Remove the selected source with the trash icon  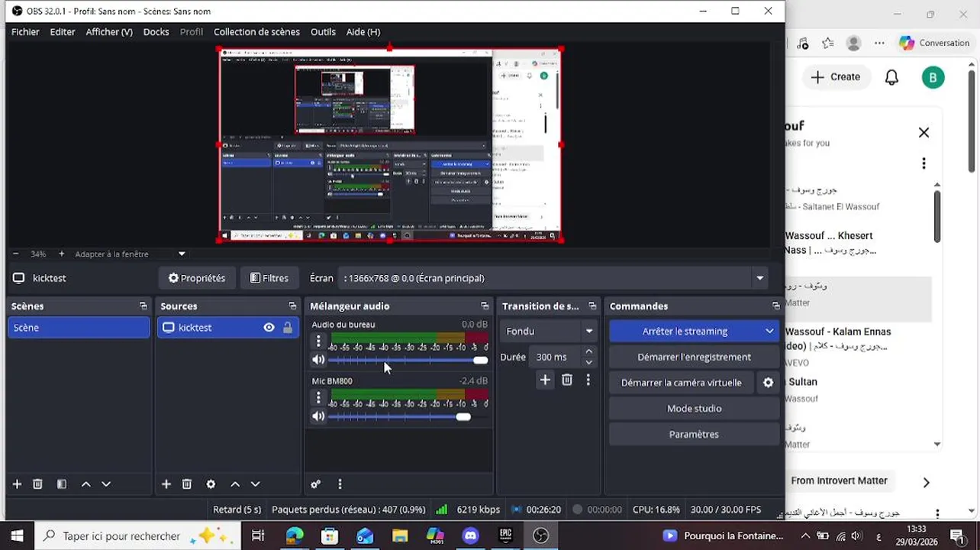click(187, 484)
